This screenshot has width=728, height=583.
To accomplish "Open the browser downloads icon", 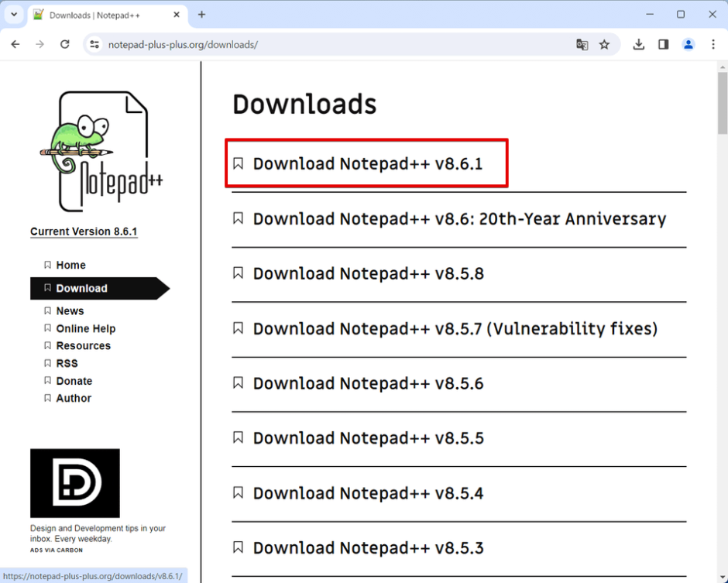I will point(639,45).
